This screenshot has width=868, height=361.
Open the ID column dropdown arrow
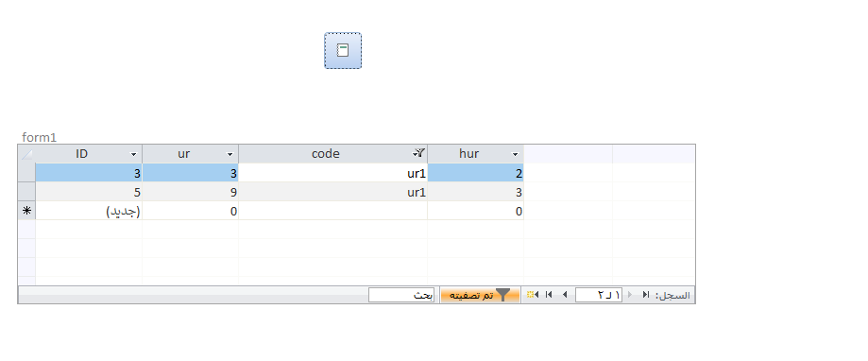pyautogui.click(x=133, y=154)
